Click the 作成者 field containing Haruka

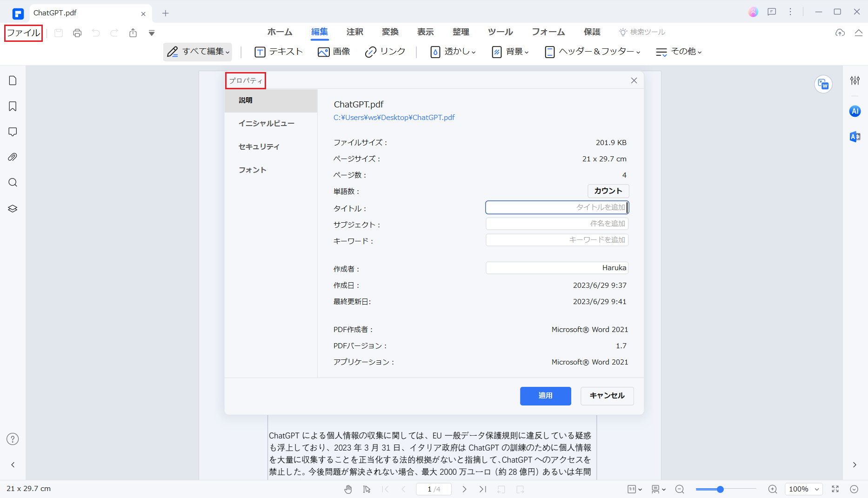(x=557, y=268)
